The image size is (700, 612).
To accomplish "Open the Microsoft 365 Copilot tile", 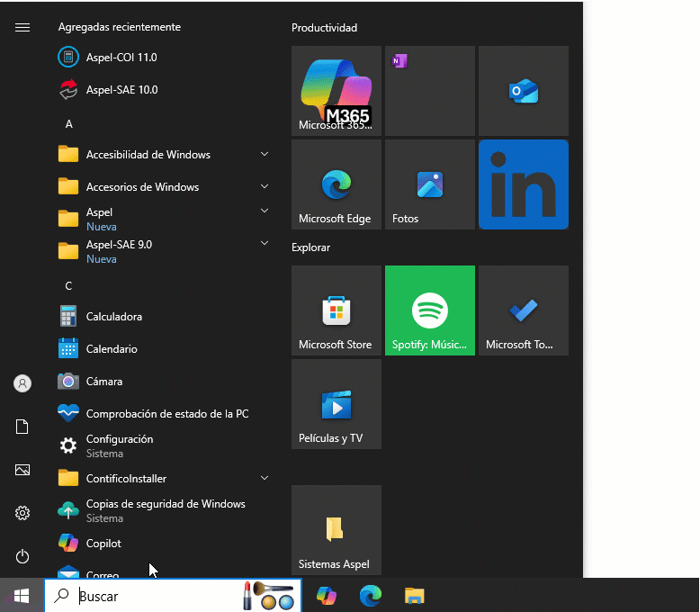I will 336,91.
